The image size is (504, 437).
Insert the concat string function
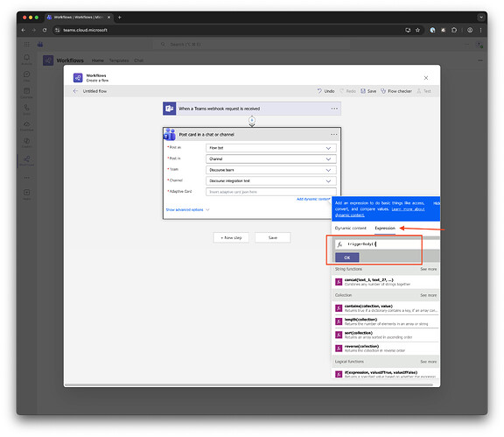tap(386, 282)
